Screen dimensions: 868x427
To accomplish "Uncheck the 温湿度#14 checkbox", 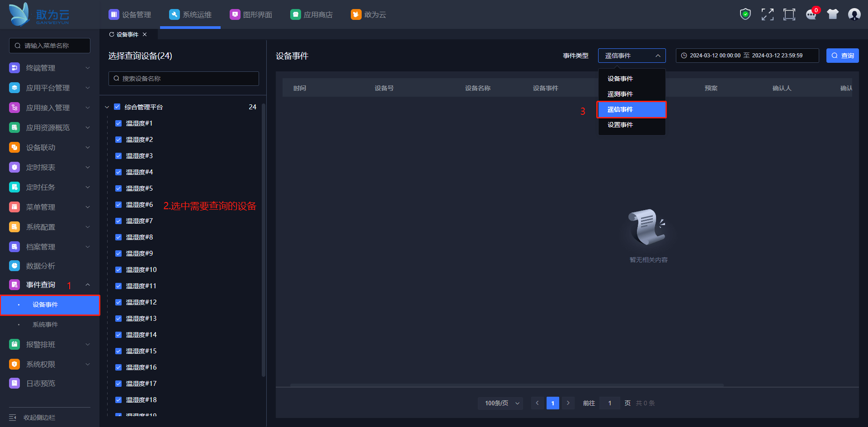I will pyautogui.click(x=118, y=335).
